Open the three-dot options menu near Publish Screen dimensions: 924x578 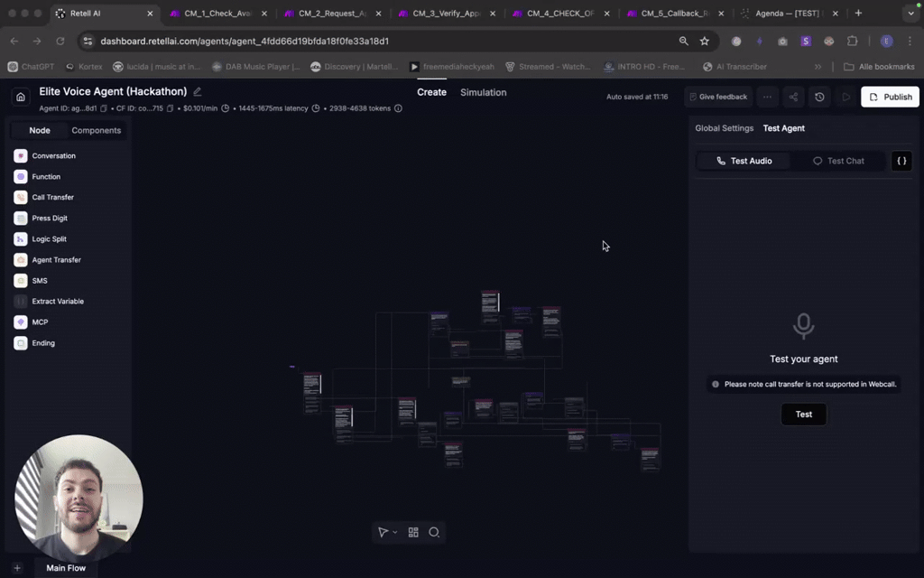coord(766,97)
